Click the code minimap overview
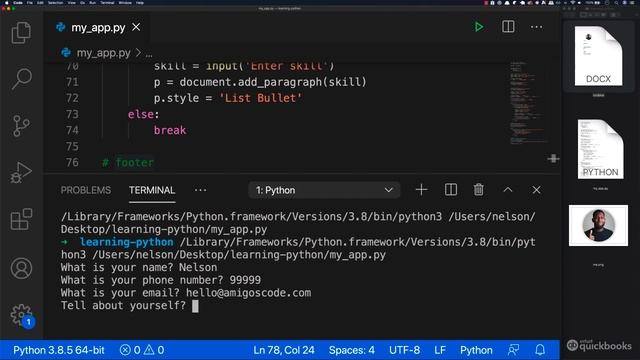 pos(527,103)
